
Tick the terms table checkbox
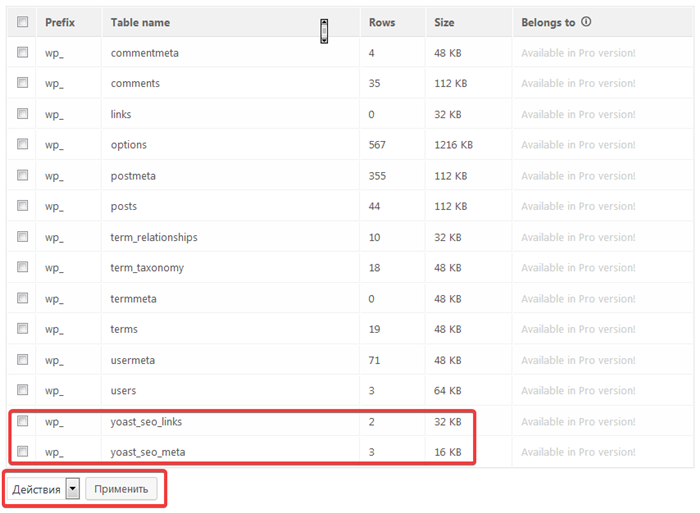pos(22,329)
